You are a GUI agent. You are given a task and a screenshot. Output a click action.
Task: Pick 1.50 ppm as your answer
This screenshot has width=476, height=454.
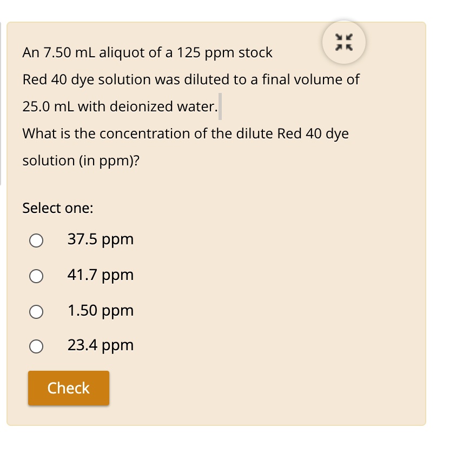[36, 311]
